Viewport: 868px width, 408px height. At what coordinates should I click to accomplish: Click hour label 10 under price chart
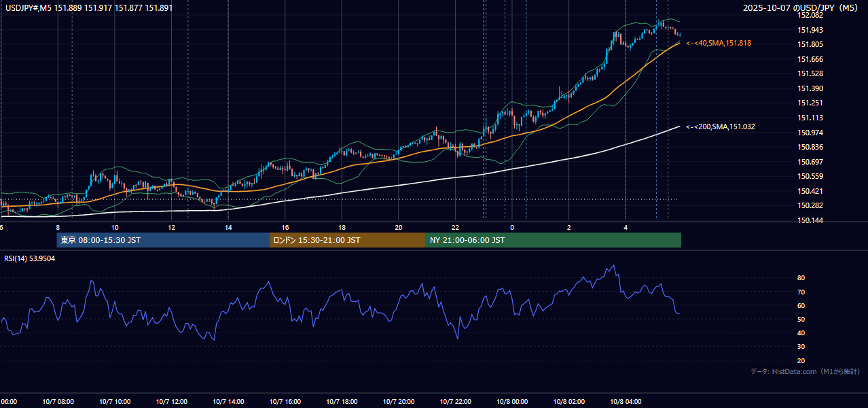(115, 227)
